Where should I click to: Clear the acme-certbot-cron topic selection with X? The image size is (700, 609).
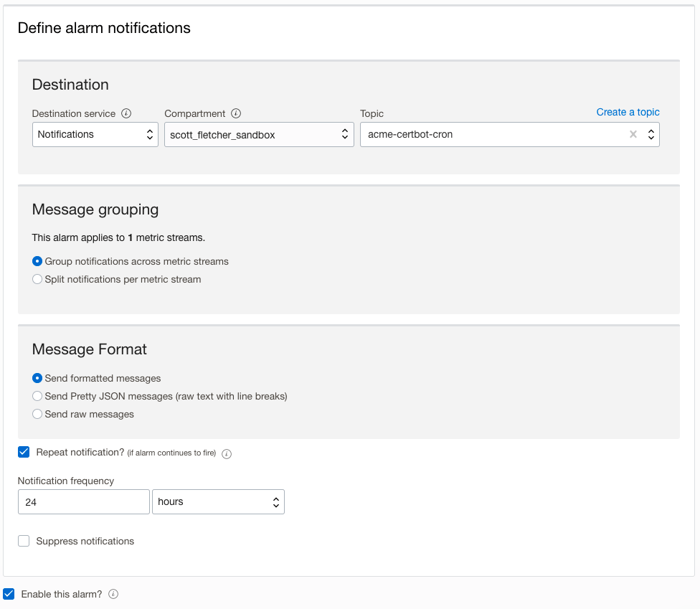pyautogui.click(x=633, y=134)
